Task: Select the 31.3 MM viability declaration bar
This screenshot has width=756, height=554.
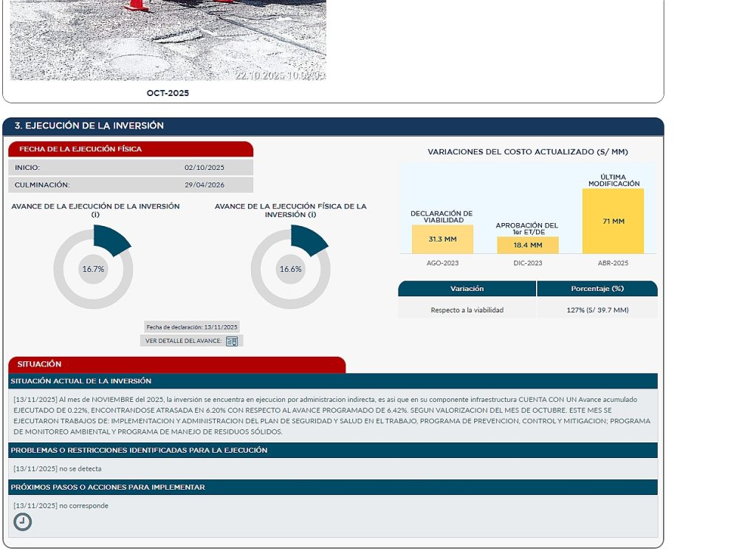Action: click(442, 239)
